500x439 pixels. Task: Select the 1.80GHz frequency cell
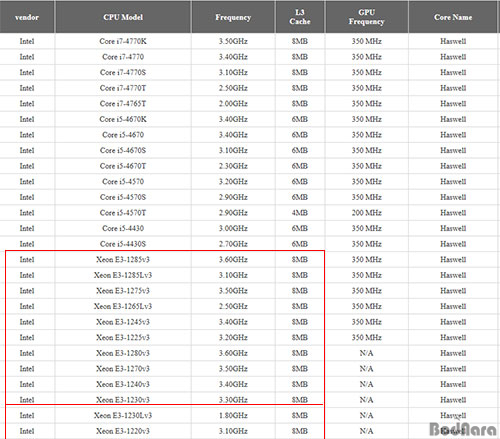click(233, 416)
